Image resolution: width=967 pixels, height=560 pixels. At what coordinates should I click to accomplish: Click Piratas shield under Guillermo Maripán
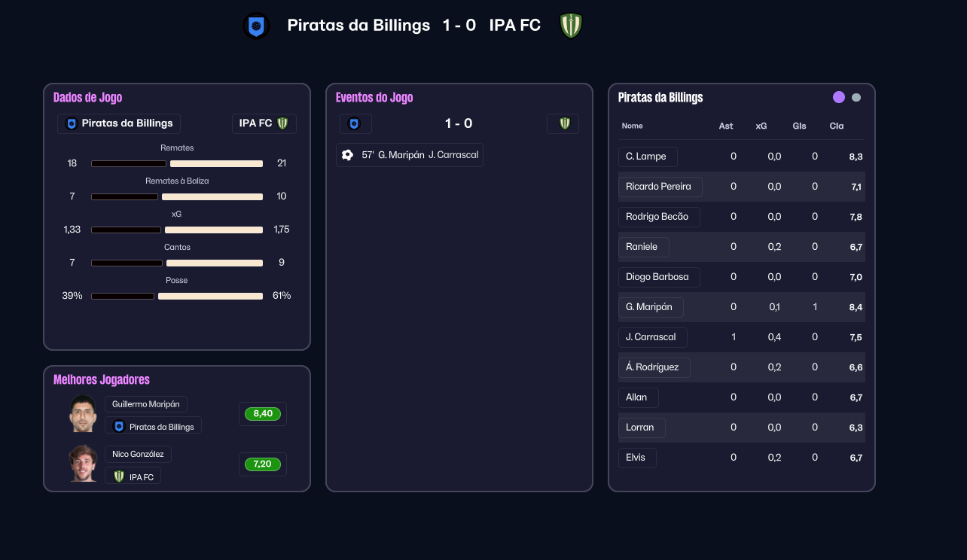point(118,427)
